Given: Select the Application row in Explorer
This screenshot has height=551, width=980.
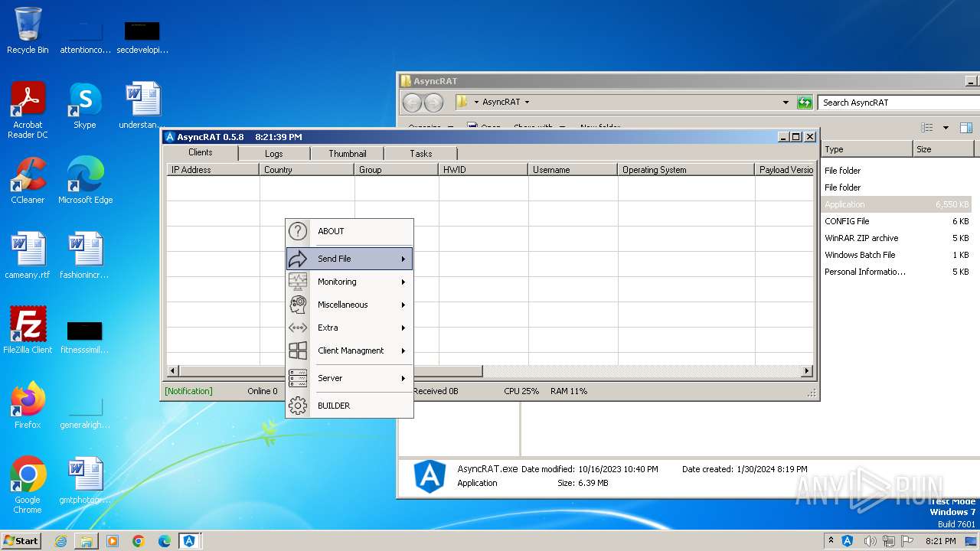Looking at the screenshot, I should (x=897, y=204).
